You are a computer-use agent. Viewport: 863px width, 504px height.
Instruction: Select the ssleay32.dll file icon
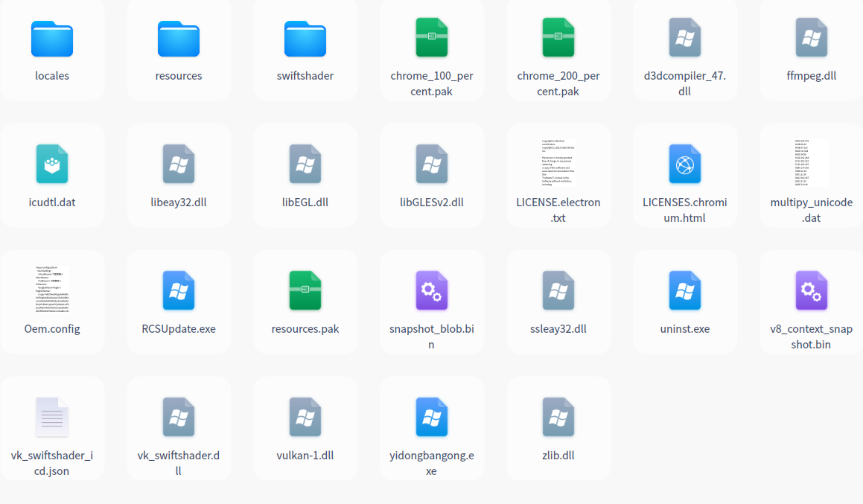pyautogui.click(x=558, y=290)
